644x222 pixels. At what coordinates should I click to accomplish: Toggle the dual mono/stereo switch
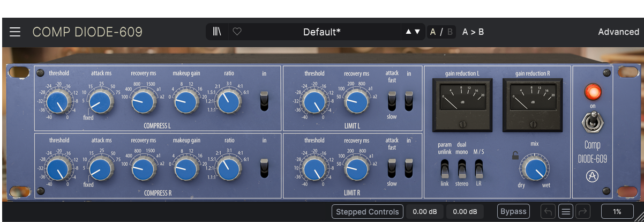(x=461, y=168)
